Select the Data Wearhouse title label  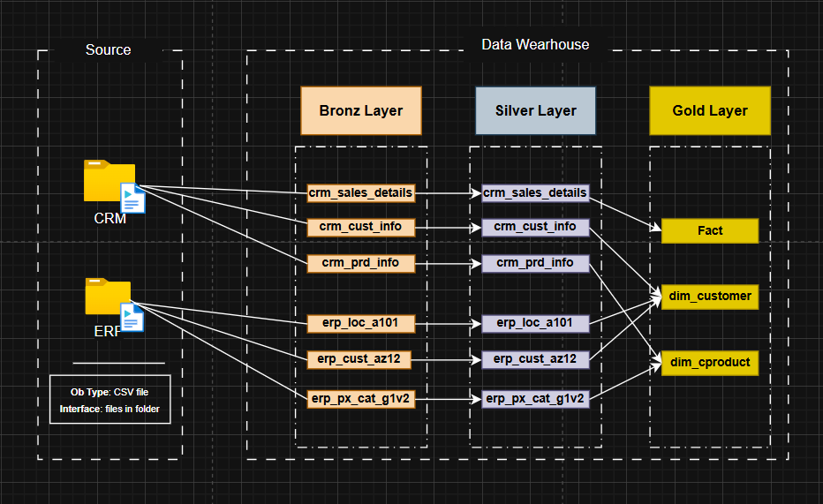tap(535, 45)
